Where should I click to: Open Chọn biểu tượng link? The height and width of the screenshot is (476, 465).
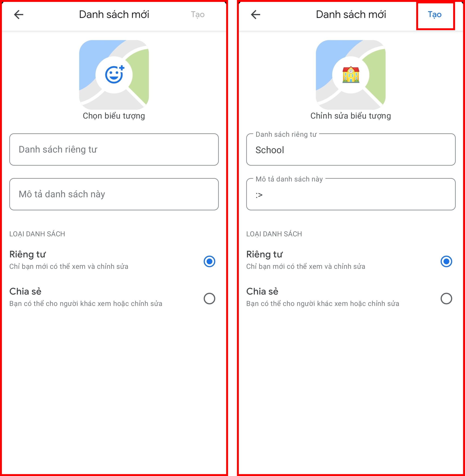click(x=114, y=116)
